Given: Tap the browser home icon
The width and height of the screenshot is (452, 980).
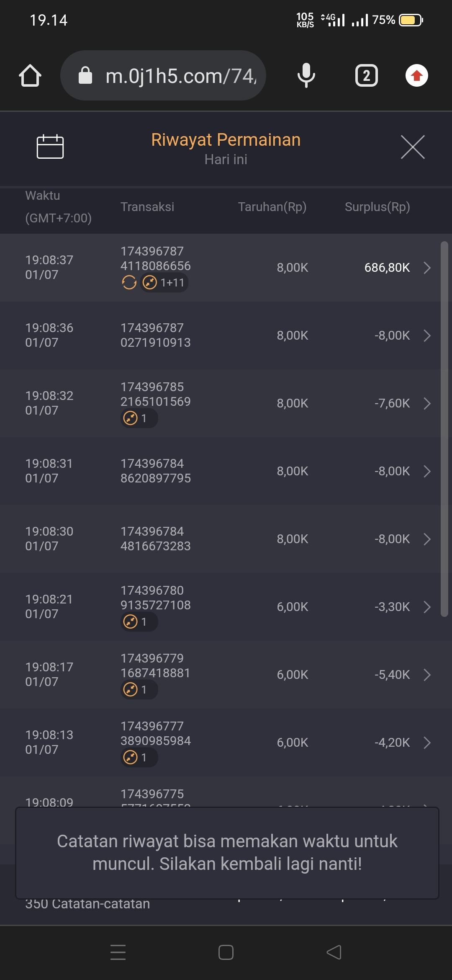Looking at the screenshot, I should (30, 76).
